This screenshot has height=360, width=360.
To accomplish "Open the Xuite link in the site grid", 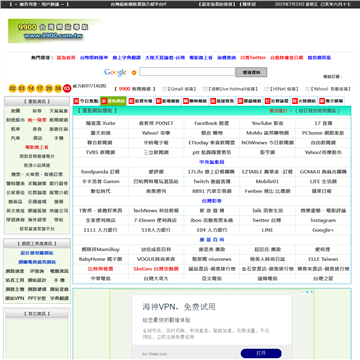I will pos(101,123).
